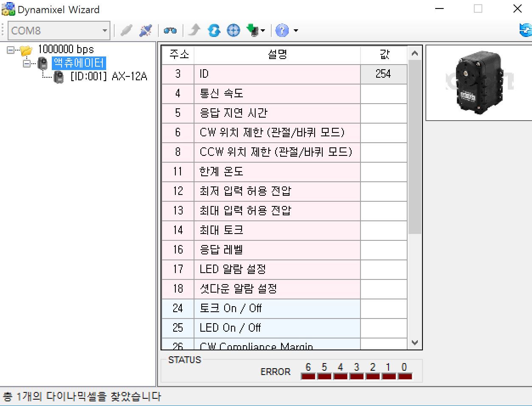Click the status bar message about found Dynamixel
The image size is (532, 406).
[x=82, y=397]
